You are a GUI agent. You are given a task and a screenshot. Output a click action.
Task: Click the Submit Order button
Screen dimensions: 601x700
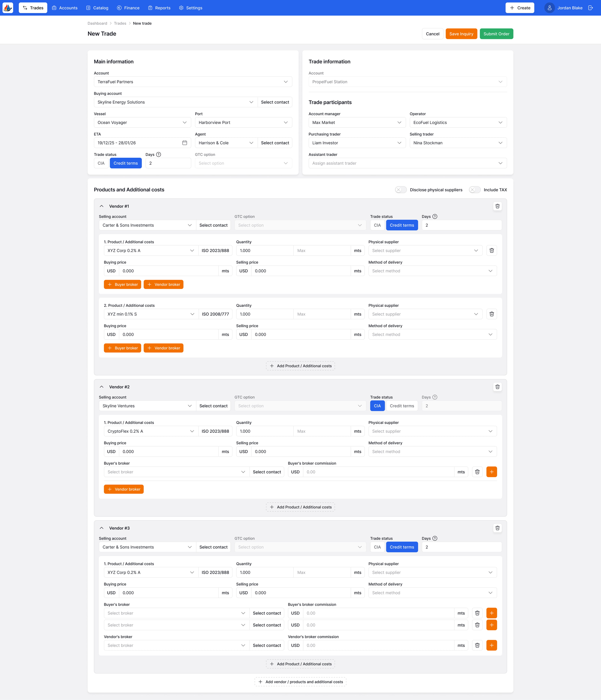[x=496, y=34]
